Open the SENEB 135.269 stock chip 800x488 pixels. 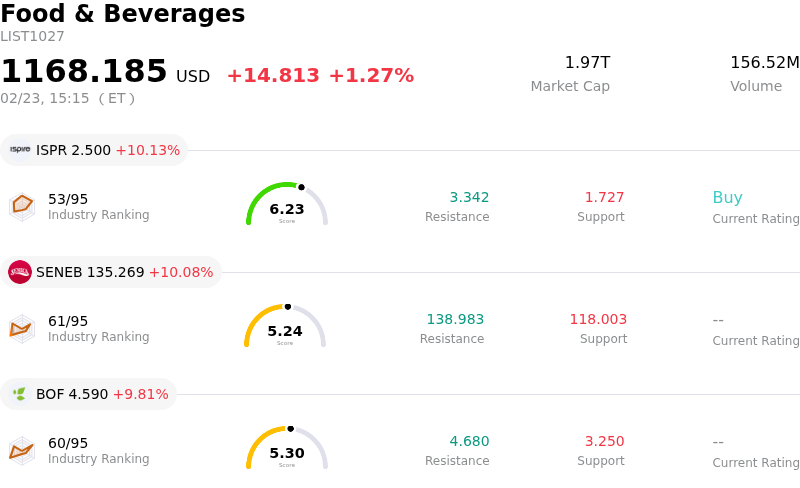[112, 272]
